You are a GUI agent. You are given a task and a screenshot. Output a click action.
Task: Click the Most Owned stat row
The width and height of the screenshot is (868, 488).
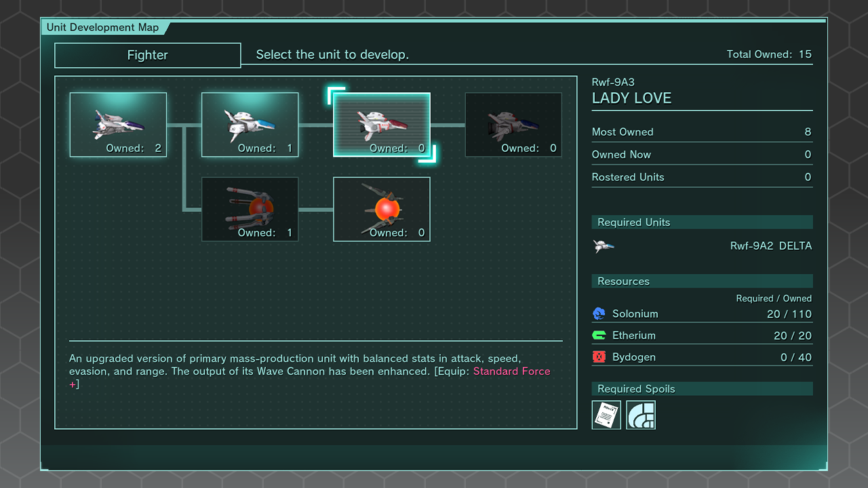tap(701, 132)
